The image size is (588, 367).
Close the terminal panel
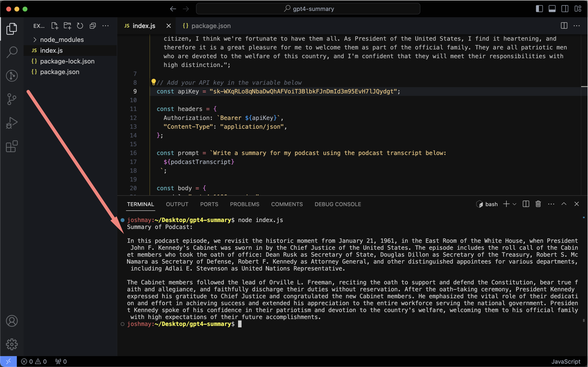tap(577, 204)
